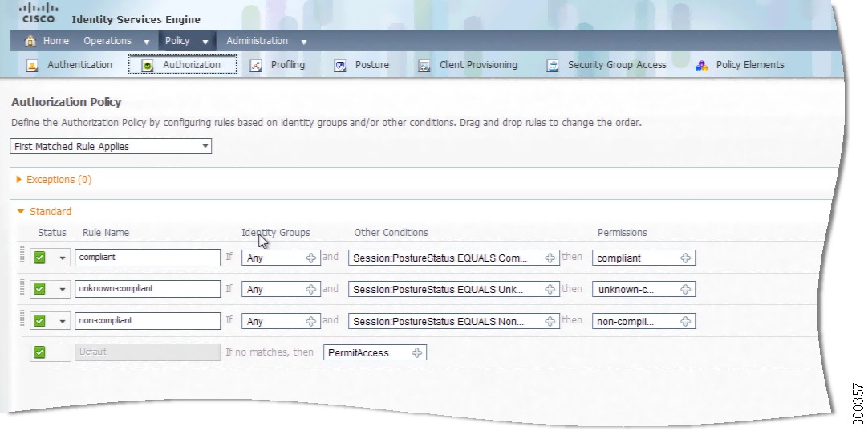Click the Posture tab icon
The image size is (868, 431).
pos(340,66)
